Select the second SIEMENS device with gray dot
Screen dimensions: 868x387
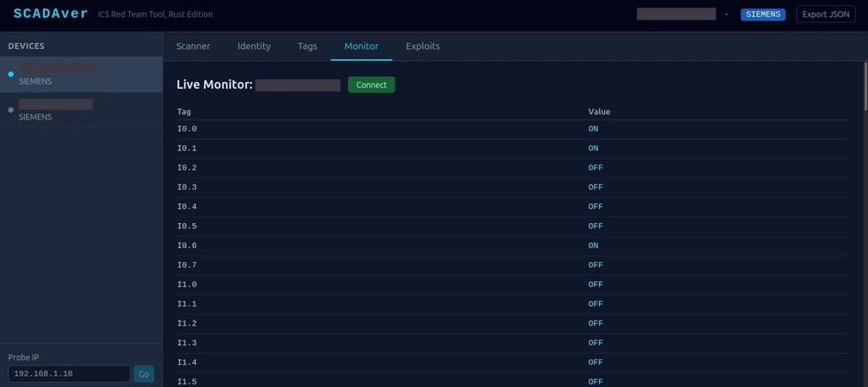pos(81,110)
